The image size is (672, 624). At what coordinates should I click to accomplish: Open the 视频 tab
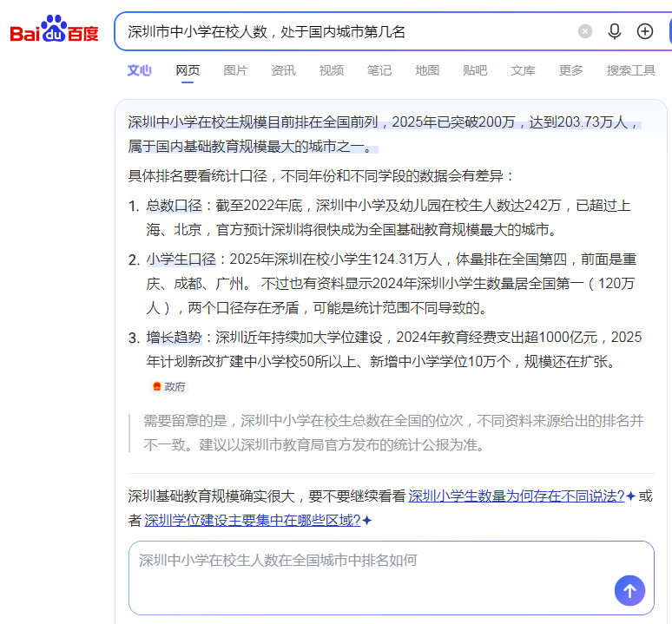pyautogui.click(x=332, y=70)
